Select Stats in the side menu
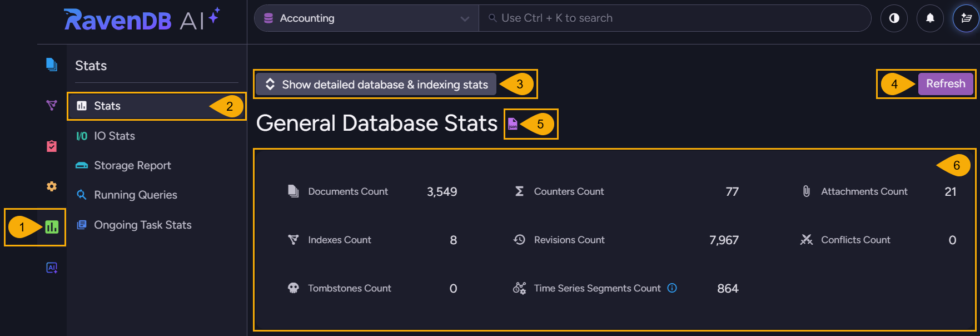The height and width of the screenshot is (336, 980). [x=156, y=106]
